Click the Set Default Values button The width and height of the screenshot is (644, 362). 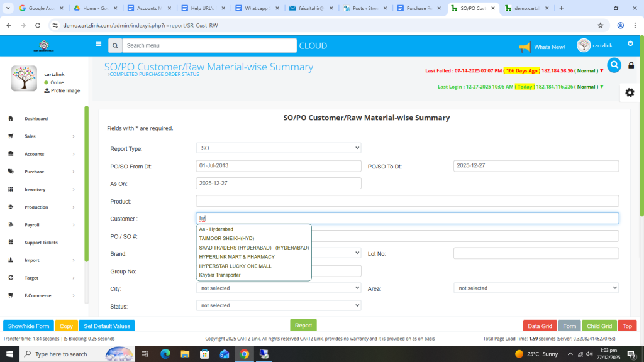[107, 326]
